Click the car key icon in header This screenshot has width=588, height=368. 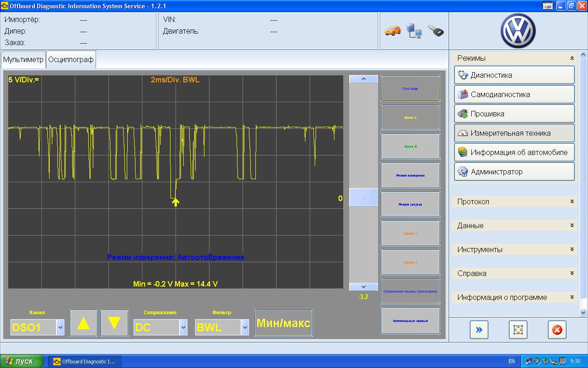[x=436, y=30]
